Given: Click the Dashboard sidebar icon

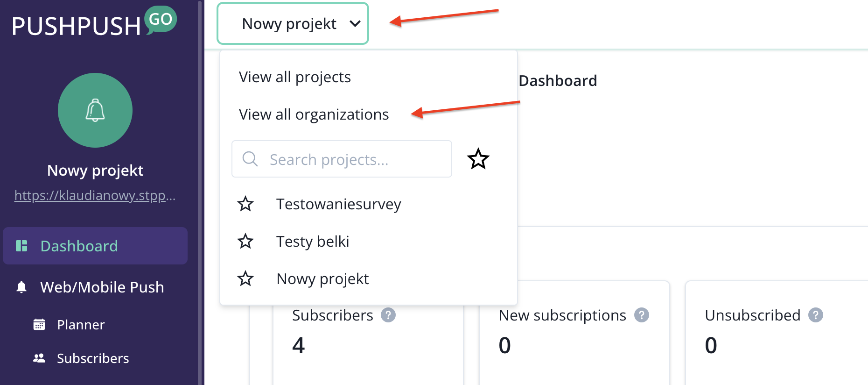Looking at the screenshot, I should (x=21, y=246).
